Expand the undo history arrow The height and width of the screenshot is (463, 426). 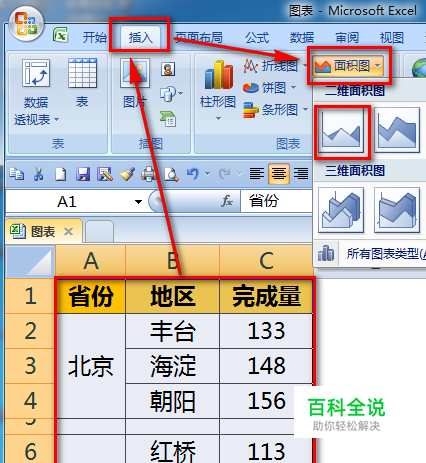click(208, 174)
